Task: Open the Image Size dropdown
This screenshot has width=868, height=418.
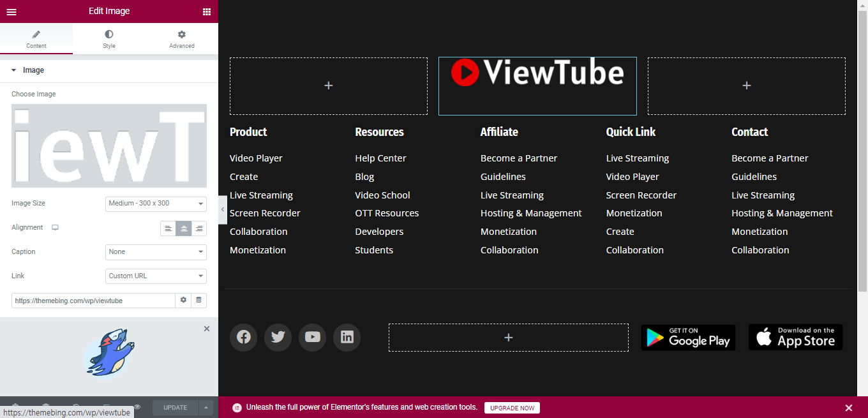Action: pyautogui.click(x=156, y=204)
